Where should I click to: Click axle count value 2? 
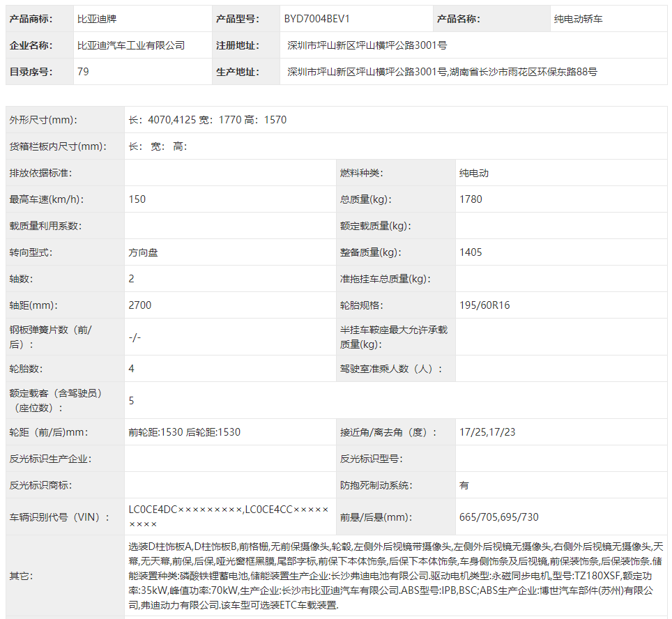(132, 279)
